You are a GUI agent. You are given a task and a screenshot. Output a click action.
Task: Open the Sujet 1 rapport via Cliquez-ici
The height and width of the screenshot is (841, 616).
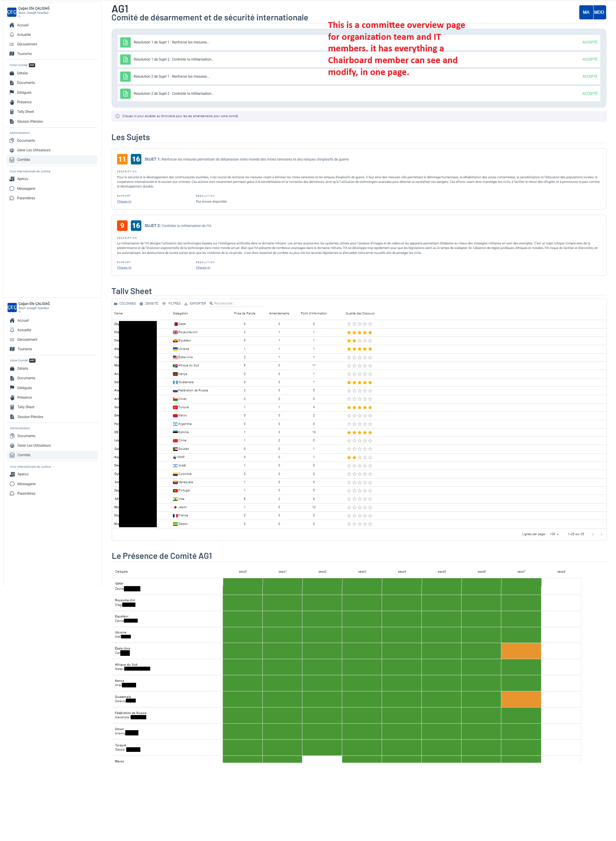pyautogui.click(x=124, y=201)
